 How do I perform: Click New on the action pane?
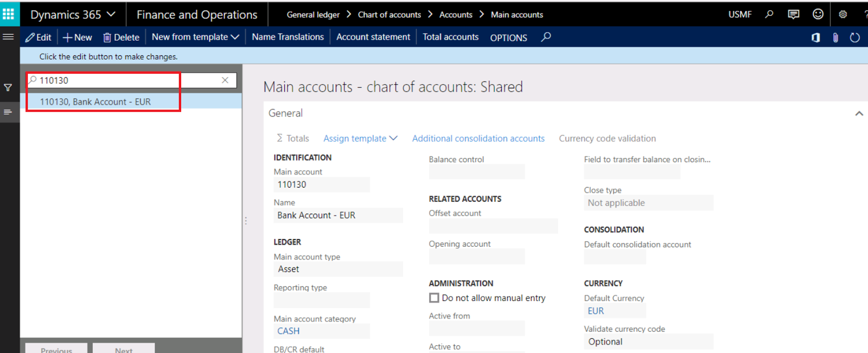(78, 37)
